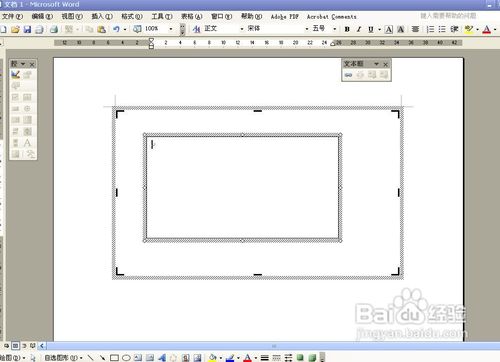Click the Print icon on toolbar

pos(54,29)
